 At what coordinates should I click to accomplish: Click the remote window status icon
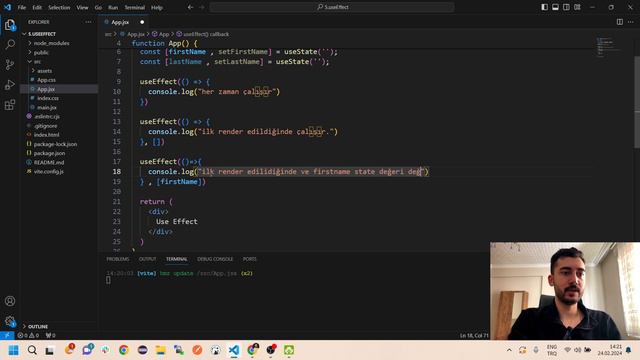(7, 336)
